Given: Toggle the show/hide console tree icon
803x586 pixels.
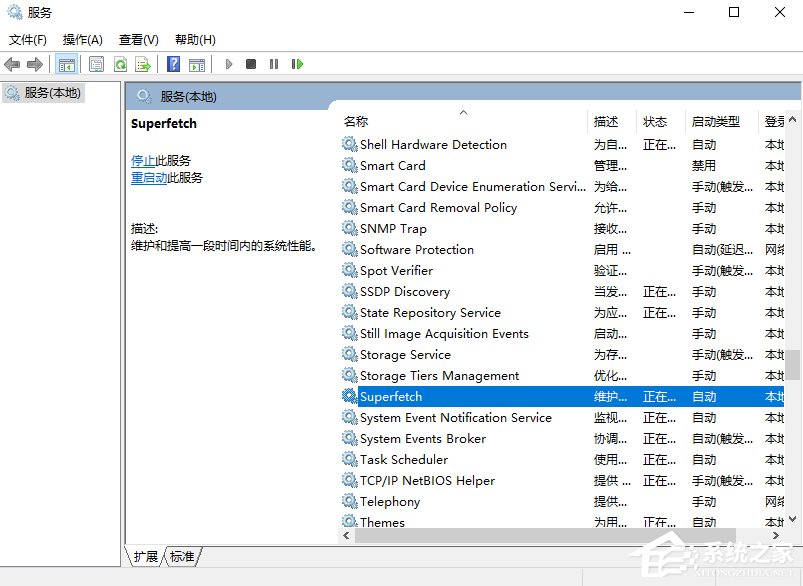Looking at the screenshot, I should [66, 64].
